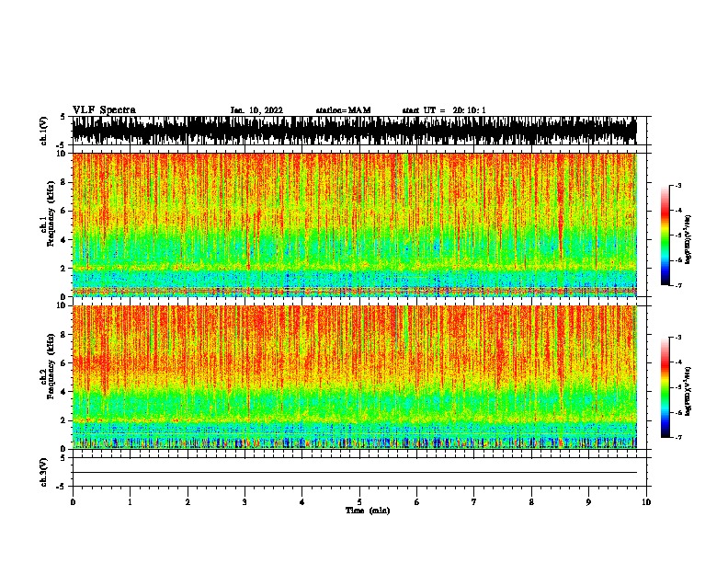Click time axis tick label "0"
The height and width of the screenshot is (563, 728).
pyautogui.click(x=73, y=502)
